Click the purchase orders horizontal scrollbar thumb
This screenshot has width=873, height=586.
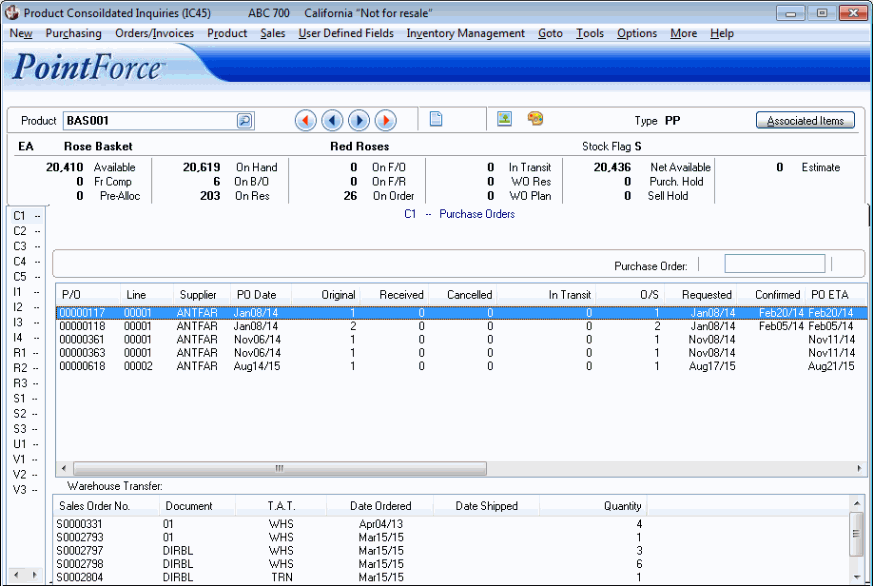click(279, 469)
